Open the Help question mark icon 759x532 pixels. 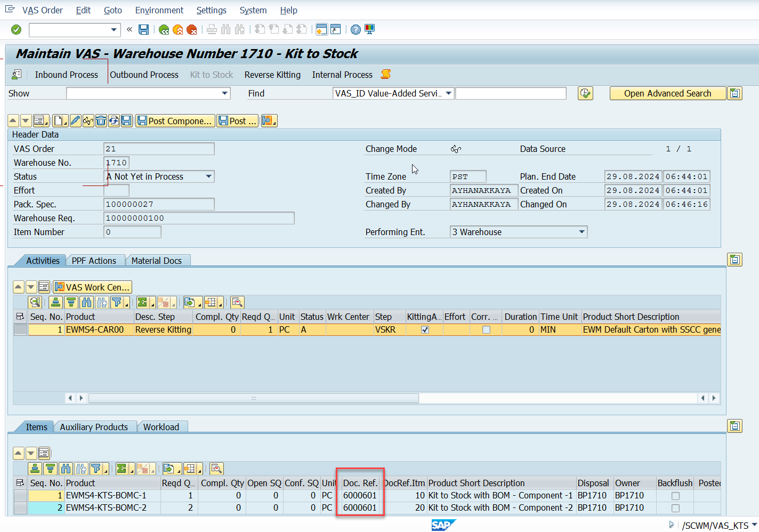pyautogui.click(x=356, y=29)
